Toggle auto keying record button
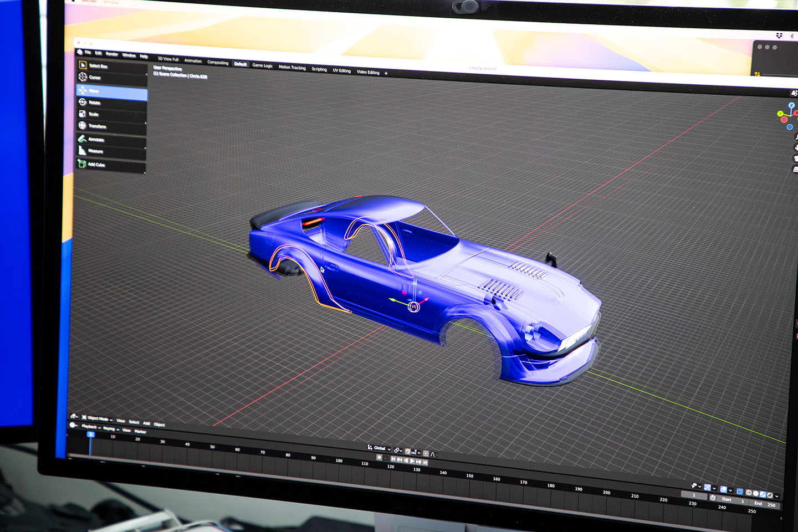Screen dimensions: 798x532 (x=379, y=458)
